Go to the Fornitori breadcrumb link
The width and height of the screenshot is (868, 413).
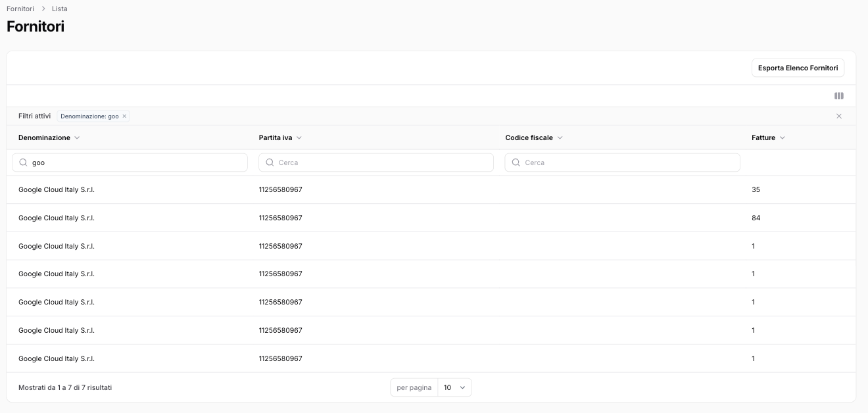pyautogui.click(x=20, y=9)
